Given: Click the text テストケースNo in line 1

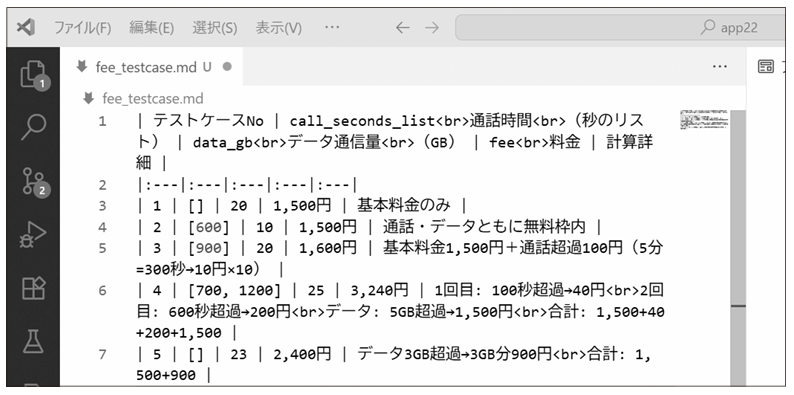Looking at the screenshot, I should click(208, 121).
